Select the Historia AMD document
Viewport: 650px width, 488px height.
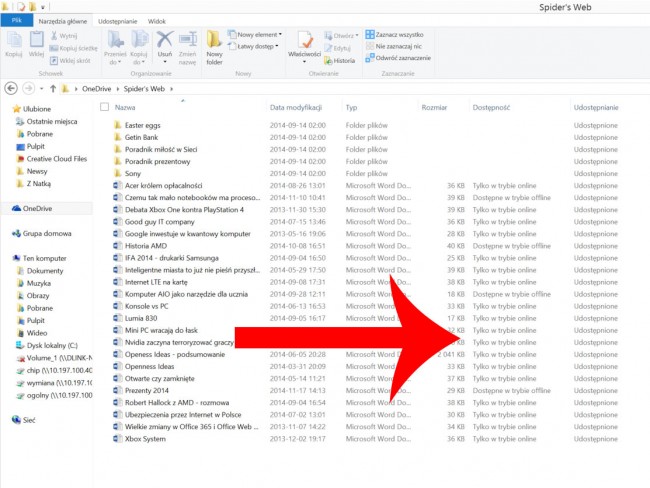point(140,246)
